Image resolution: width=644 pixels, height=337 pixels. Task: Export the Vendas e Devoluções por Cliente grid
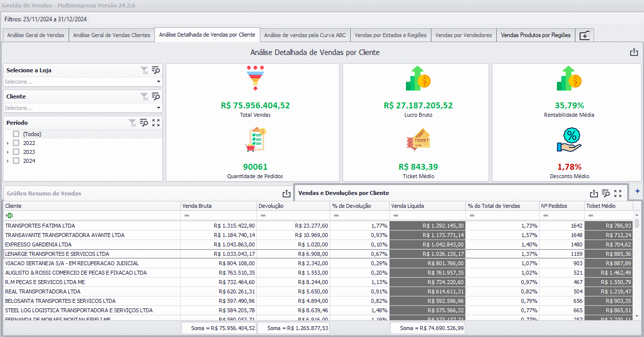click(594, 193)
